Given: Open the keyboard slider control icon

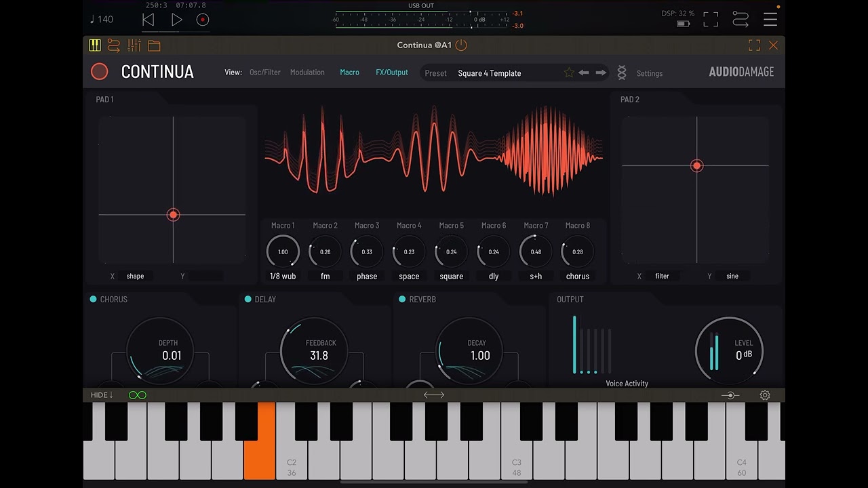Looking at the screenshot, I should (x=730, y=395).
